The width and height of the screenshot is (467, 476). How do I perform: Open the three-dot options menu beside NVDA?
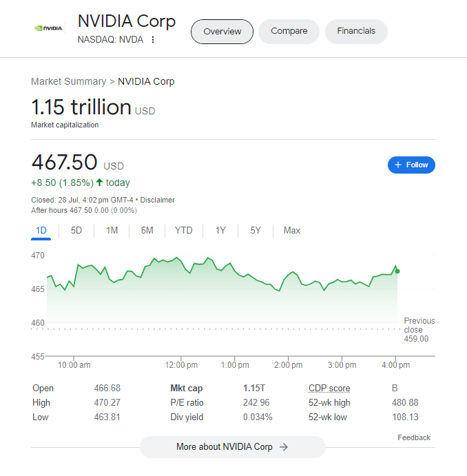153,40
